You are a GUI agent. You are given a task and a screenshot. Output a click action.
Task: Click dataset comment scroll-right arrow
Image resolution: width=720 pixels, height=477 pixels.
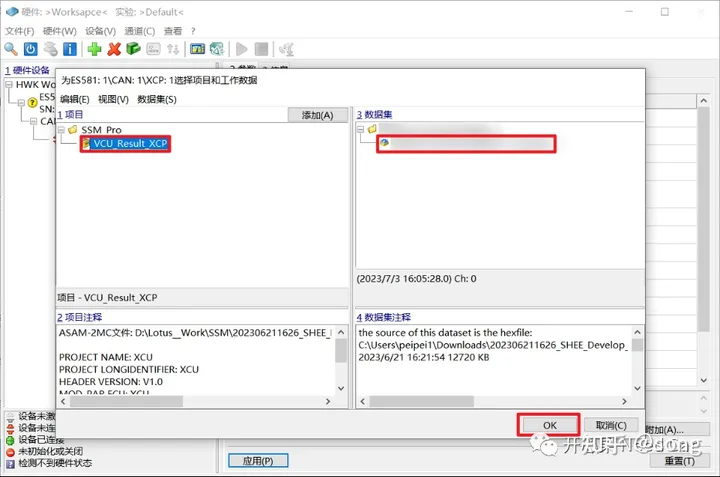click(624, 402)
